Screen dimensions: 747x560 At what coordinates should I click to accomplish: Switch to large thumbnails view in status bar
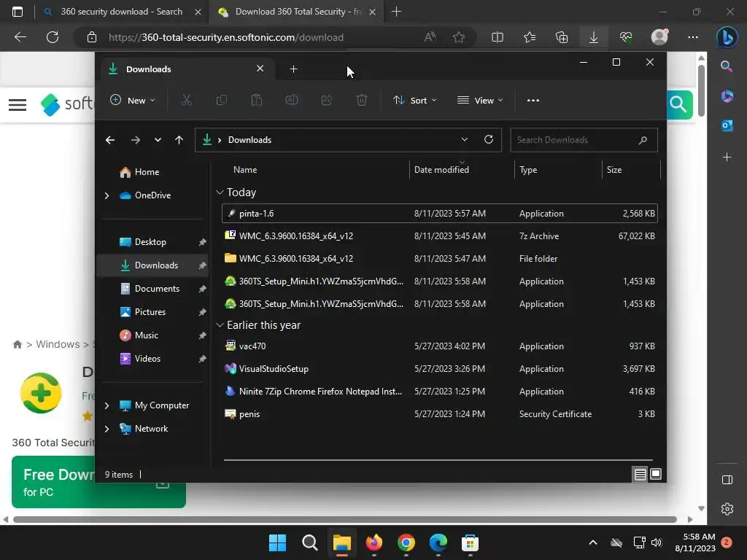coord(656,474)
